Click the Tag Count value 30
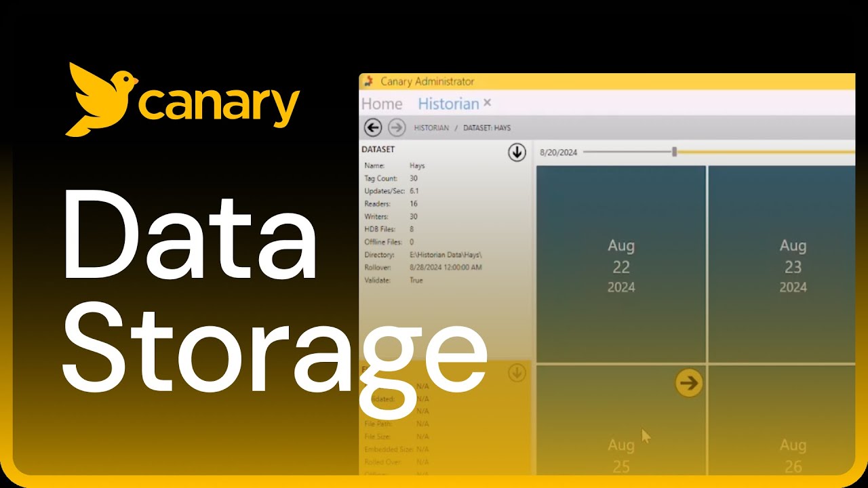 click(414, 178)
